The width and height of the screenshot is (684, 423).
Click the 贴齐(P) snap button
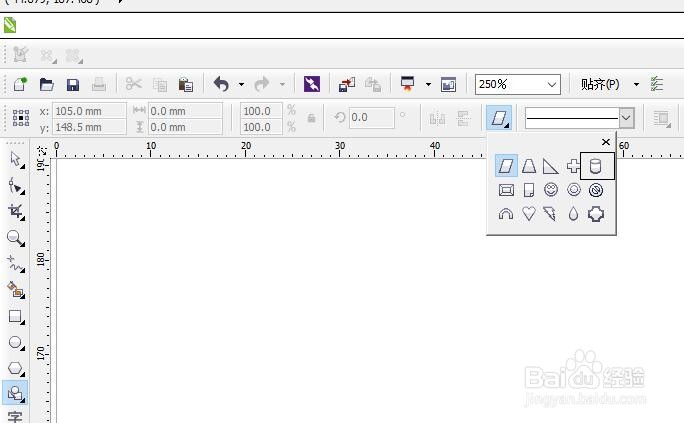[x=600, y=84]
